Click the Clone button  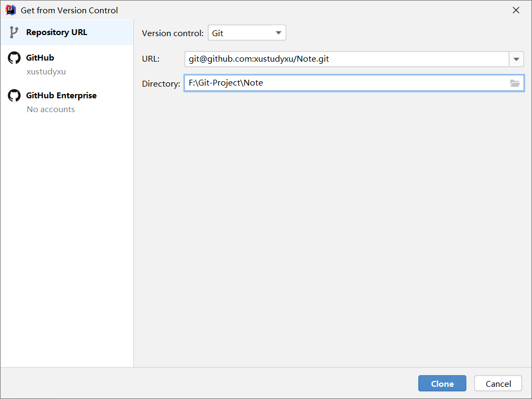click(x=442, y=384)
